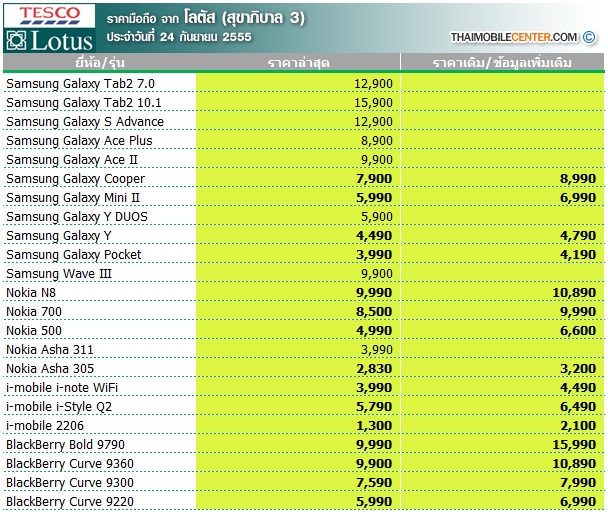Click the 7,900 latest price for Galaxy Cooper
The height and width of the screenshot is (516, 608).
[x=374, y=179]
